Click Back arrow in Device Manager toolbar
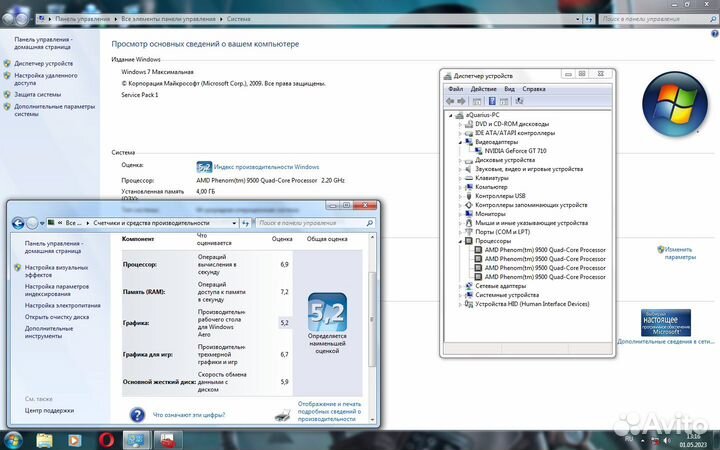 tap(450, 101)
